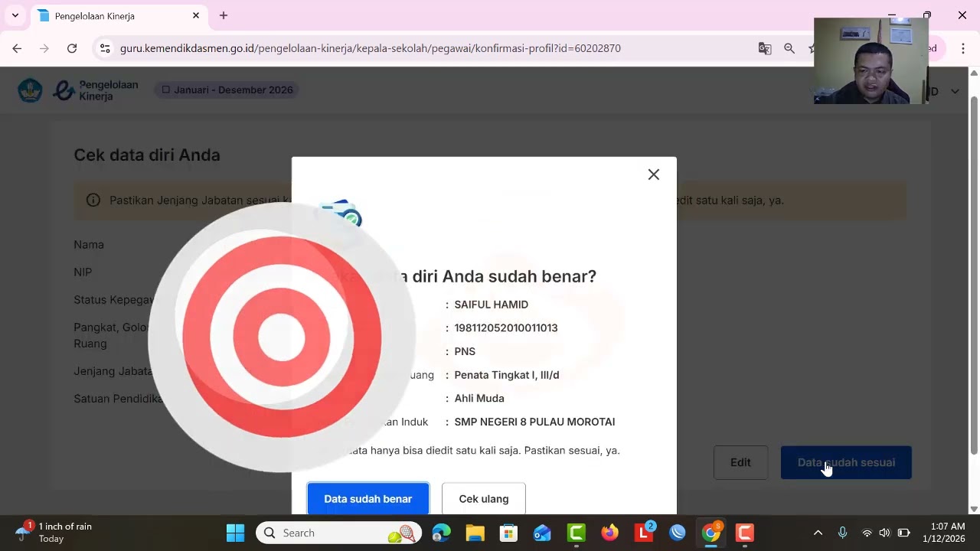The width and height of the screenshot is (980, 551).
Task: Open the Google Translate page icon
Action: point(765,48)
